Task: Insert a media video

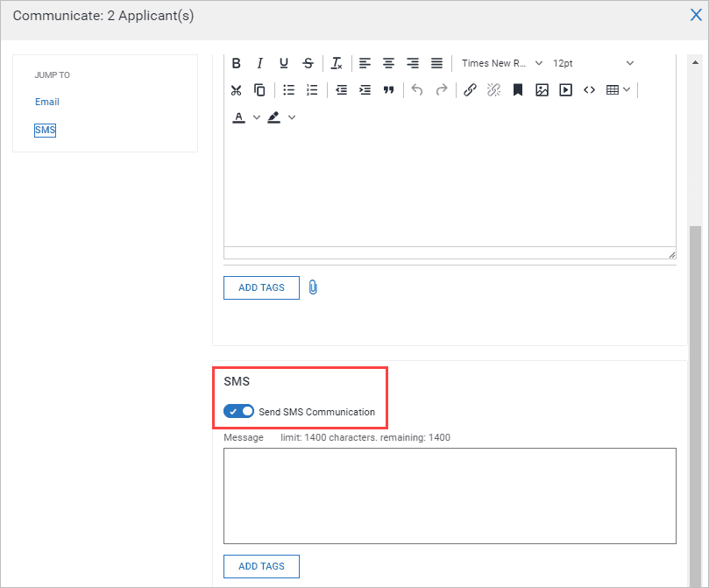Action: point(565,90)
